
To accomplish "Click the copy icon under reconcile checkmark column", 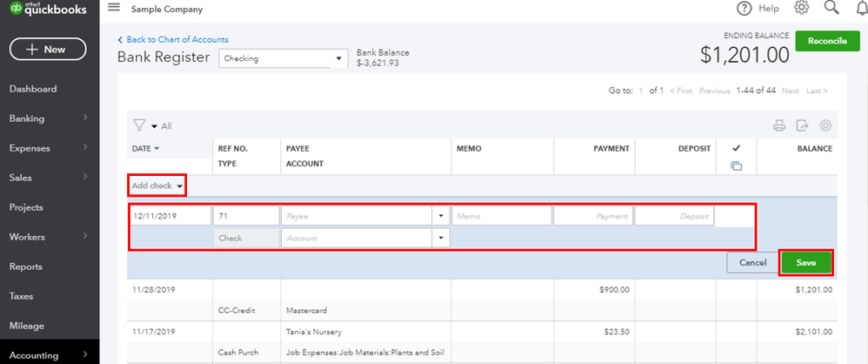I will [737, 165].
